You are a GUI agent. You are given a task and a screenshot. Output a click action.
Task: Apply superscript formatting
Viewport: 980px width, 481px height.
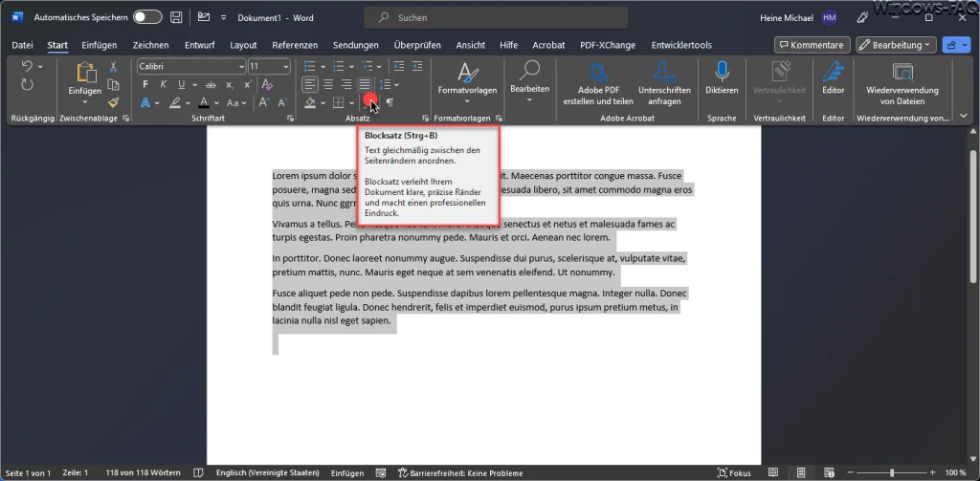point(247,84)
